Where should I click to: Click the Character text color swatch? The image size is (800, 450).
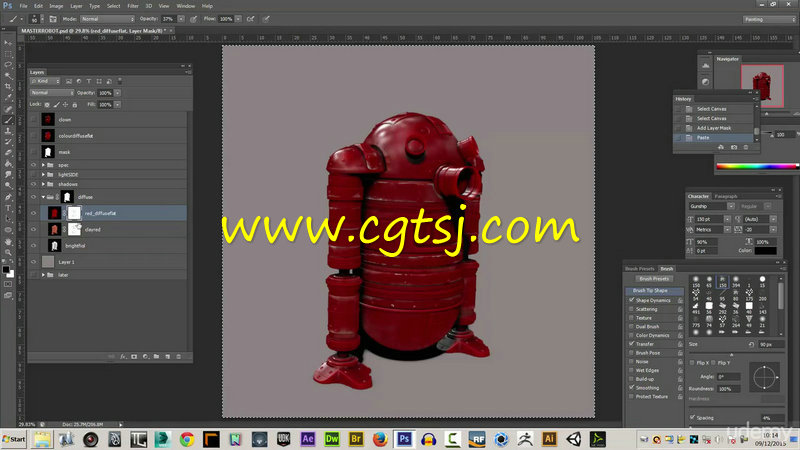766,251
